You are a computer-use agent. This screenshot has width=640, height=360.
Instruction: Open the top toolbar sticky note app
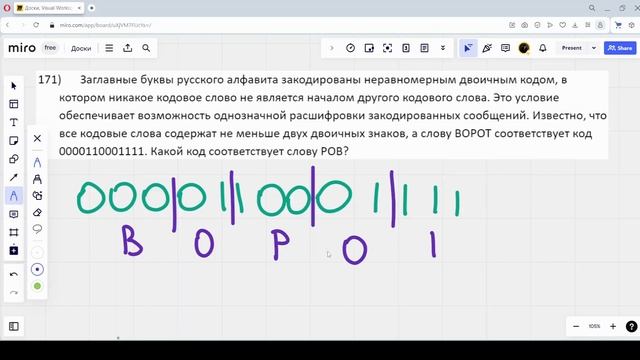click(369, 48)
